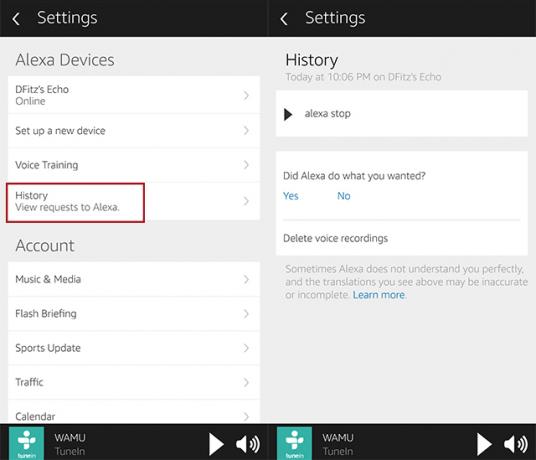This screenshot has width=536, height=460.
Task: Expand Set up a new device chevron
Action: tap(246, 131)
